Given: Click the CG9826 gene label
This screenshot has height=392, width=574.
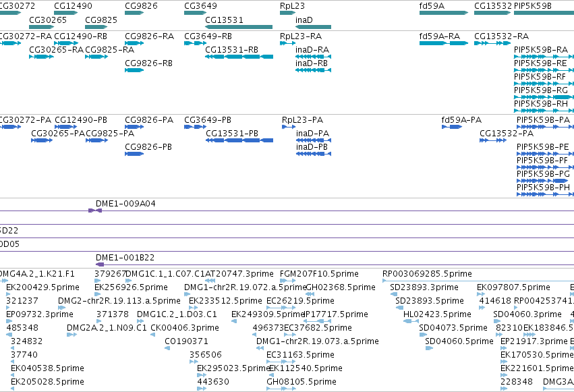Looking at the screenshot, I should pos(141,6).
